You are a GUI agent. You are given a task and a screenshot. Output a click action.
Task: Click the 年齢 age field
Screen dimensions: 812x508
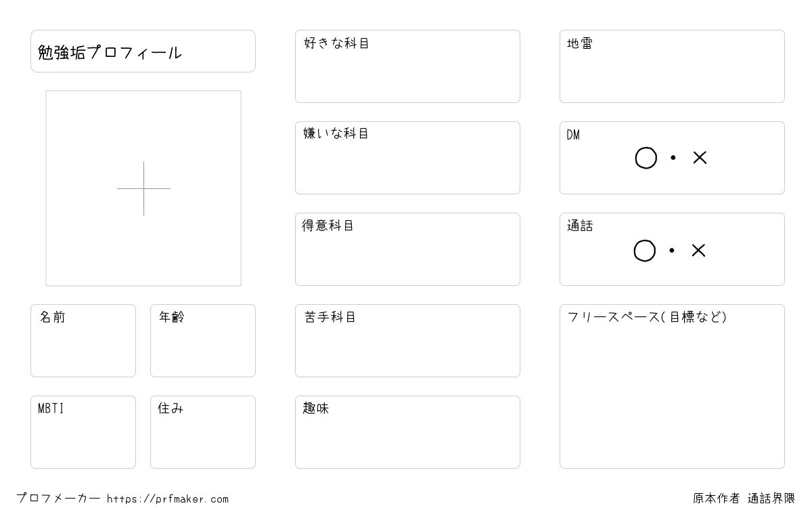coord(203,341)
